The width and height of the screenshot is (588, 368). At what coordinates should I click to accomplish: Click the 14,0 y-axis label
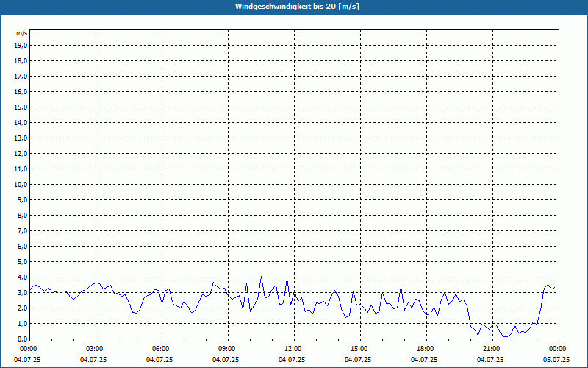click(21, 122)
